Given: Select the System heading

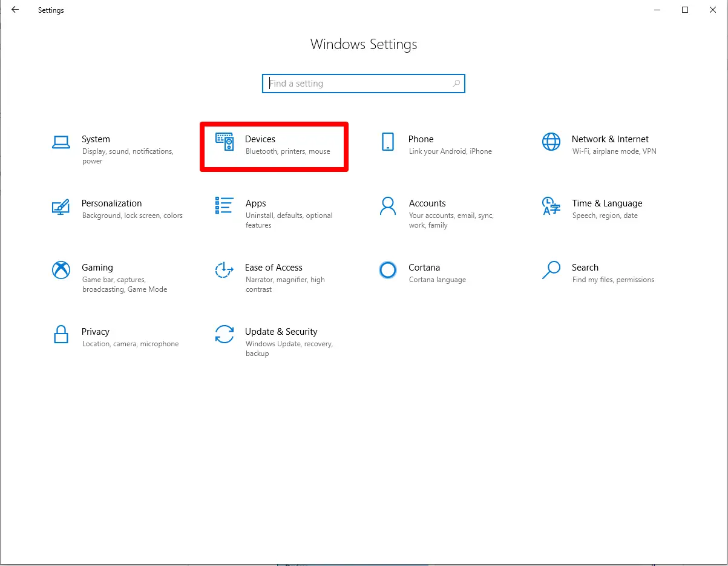Looking at the screenshot, I should pos(96,139).
